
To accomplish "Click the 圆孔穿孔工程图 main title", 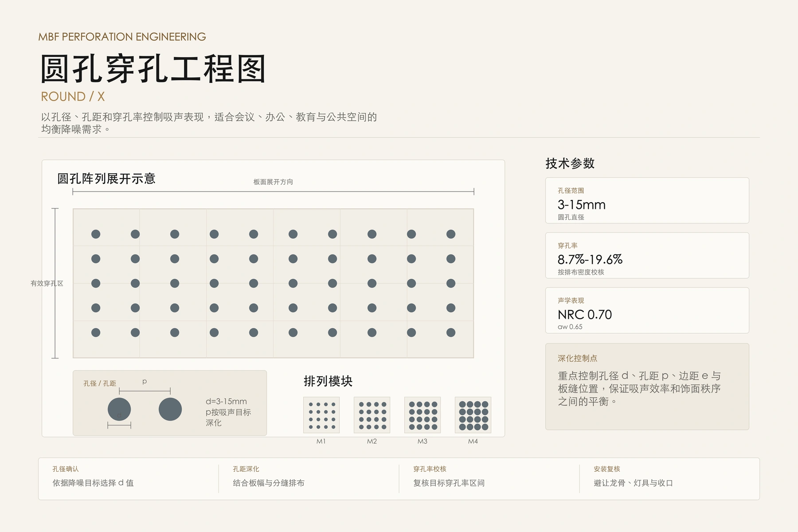I will pyautogui.click(x=153, y=69).
